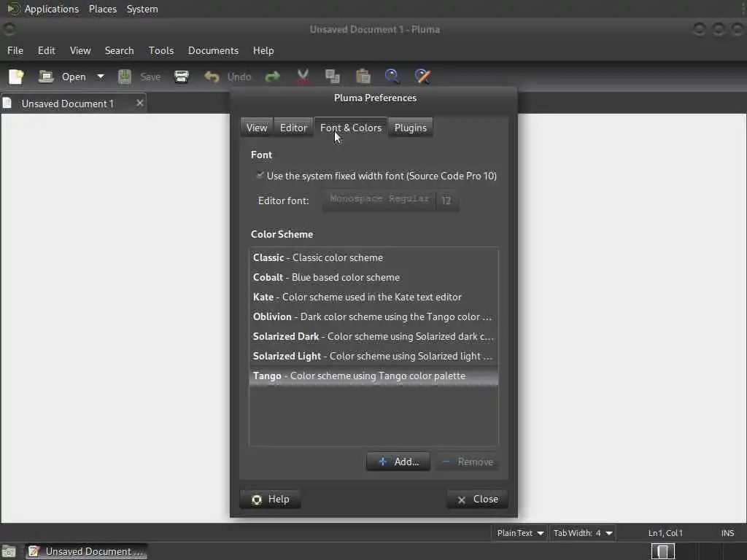Click the Ln 1, Col 1 status entry
The width and height of the screenshot is (747, 560).
coord(665,533)
